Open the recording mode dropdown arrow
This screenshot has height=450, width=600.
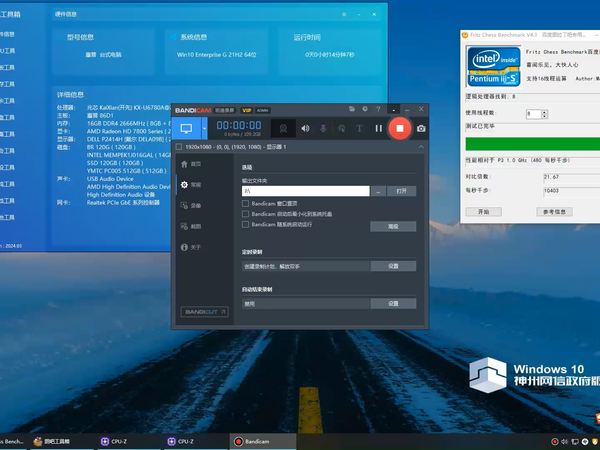click(204, 129)
